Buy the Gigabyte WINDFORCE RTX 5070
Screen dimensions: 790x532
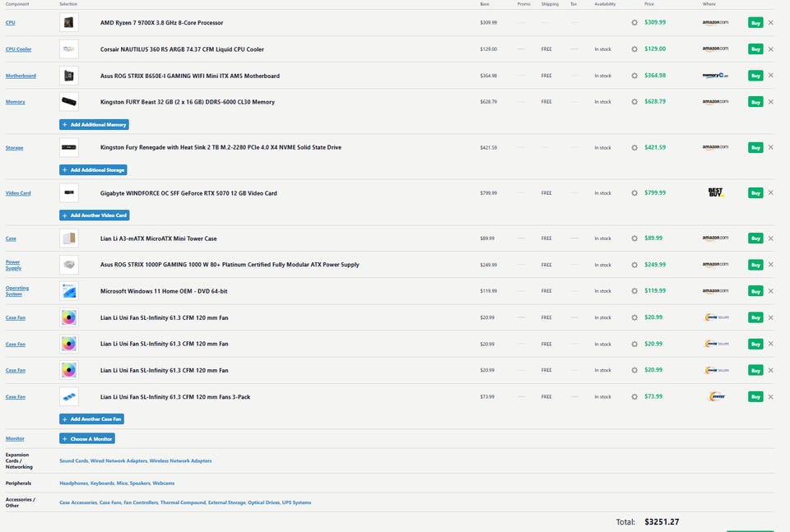pyautogui.click(x=755, y=192)
